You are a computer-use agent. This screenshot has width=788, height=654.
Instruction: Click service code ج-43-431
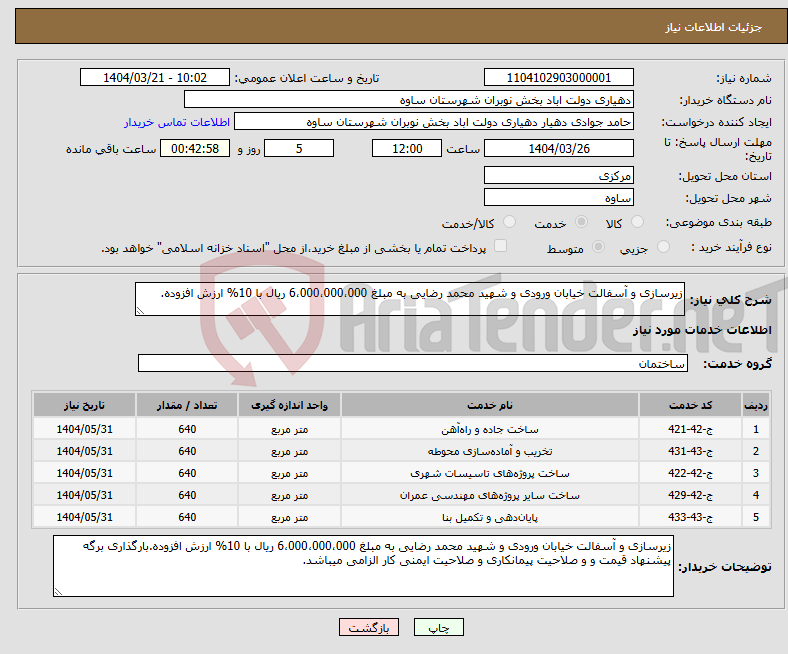click(691, 451)
